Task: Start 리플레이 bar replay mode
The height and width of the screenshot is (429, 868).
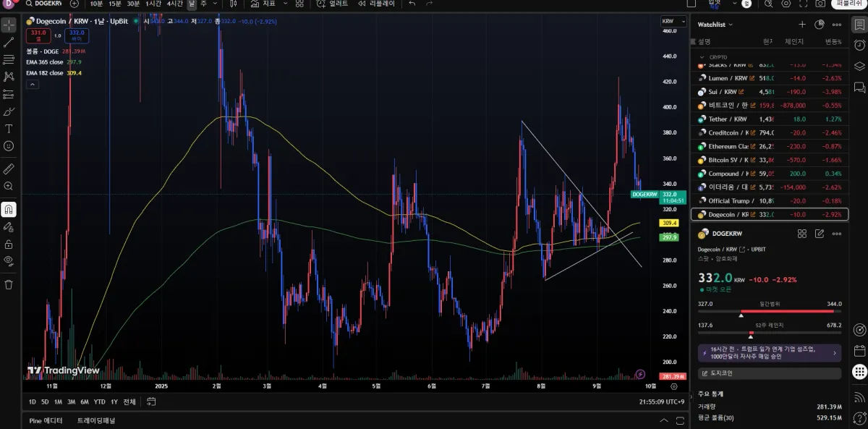Action: [376, 4]
